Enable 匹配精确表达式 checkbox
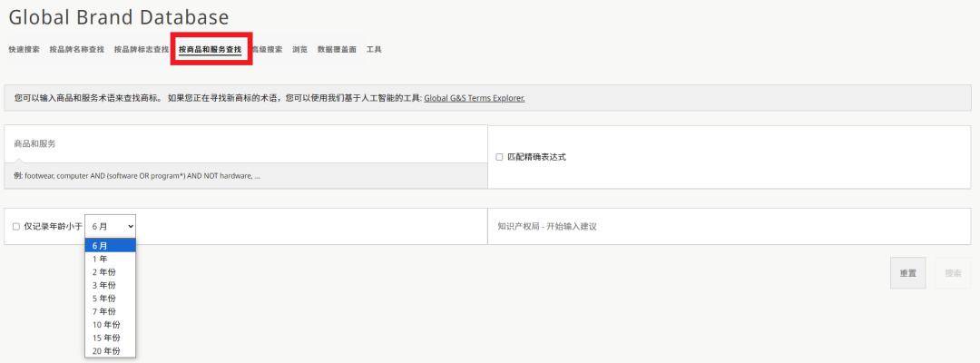980x363 pixels. point(499,157)
